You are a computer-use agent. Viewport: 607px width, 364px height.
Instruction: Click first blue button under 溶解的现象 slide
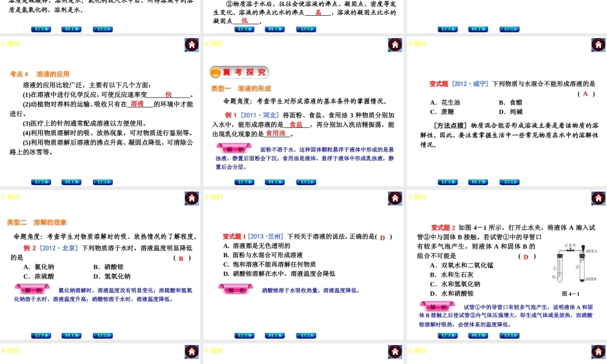[x=41, y=335]
